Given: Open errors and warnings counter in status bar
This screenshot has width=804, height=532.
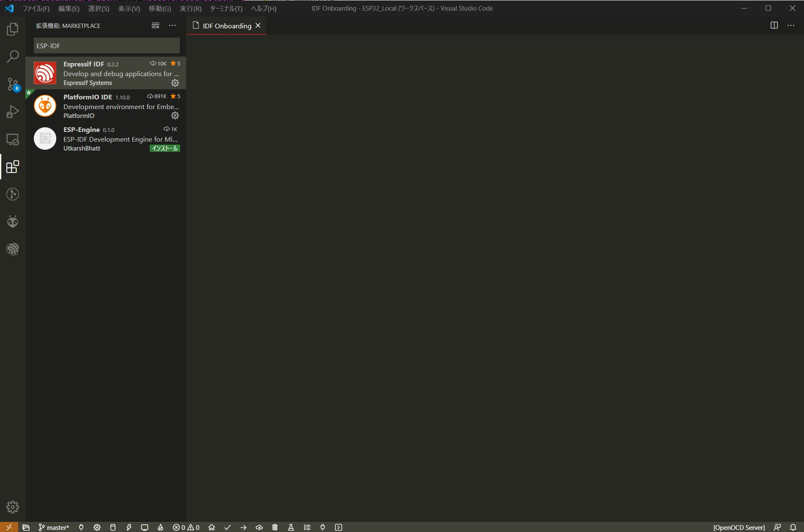Looking at the screenshot, I should 186,527.
